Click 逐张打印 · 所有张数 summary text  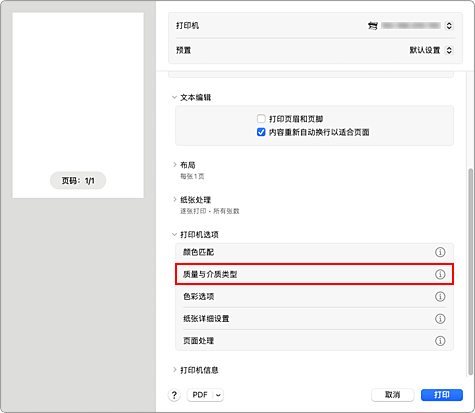pyautogui.click(x=210, y=211)
